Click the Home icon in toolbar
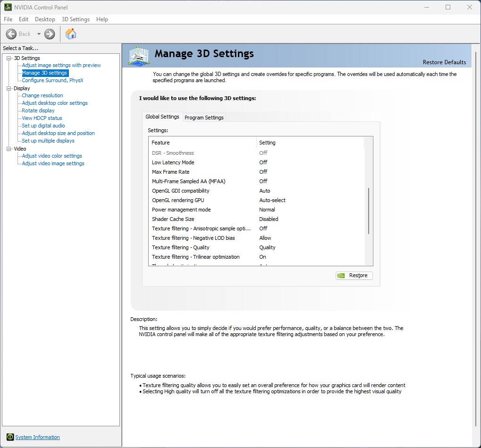Screen dimensions: 481x448 71,34
